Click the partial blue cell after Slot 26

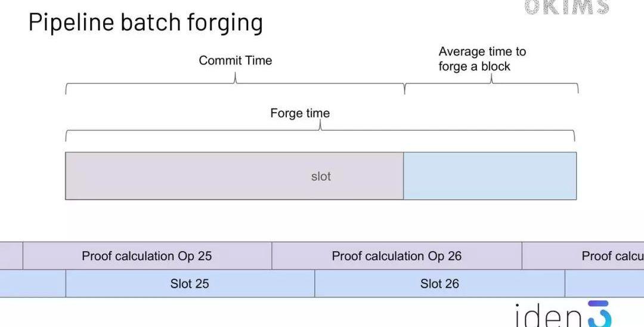pyautogui.click(x=603, y=283)
